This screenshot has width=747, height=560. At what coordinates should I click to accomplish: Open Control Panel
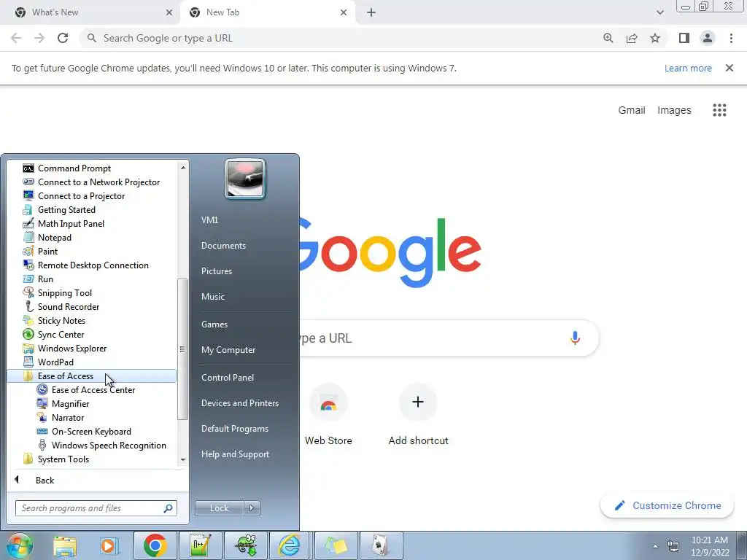pyautogui.click(x=228, y=377)
